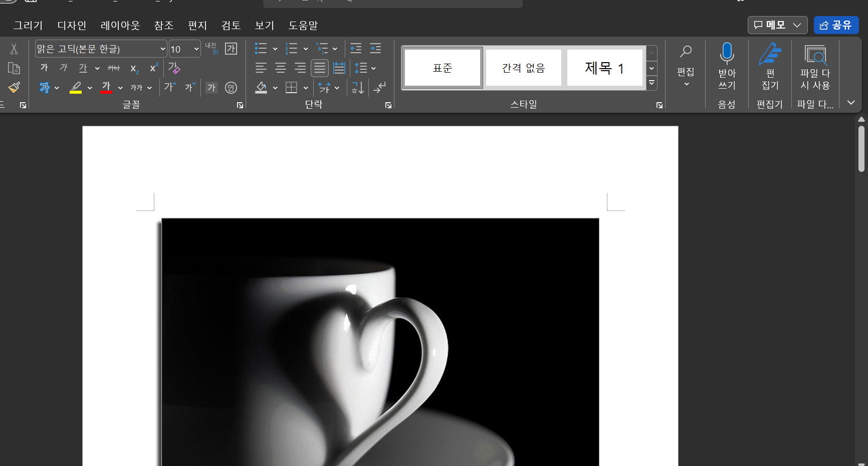The width and height of the screenshot is (868, 466).
Task: Center align text
Action: 281,68
